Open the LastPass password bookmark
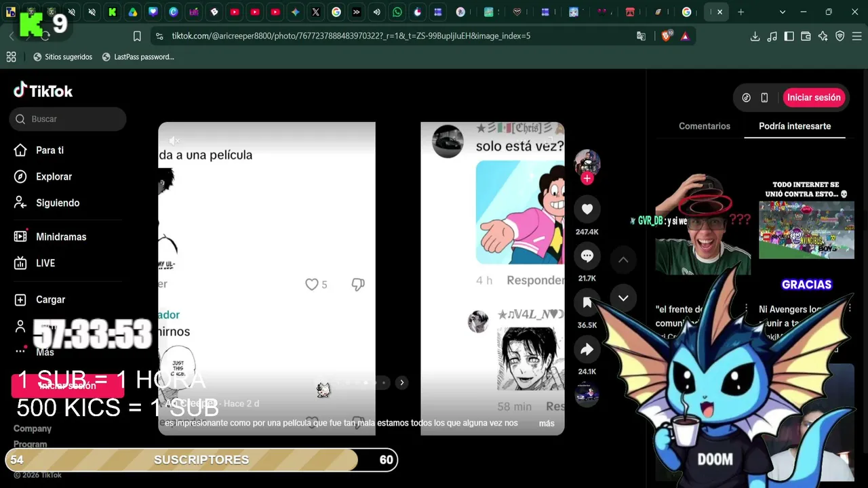Screen dimensions: 868x488 click(x=138, y=57)
